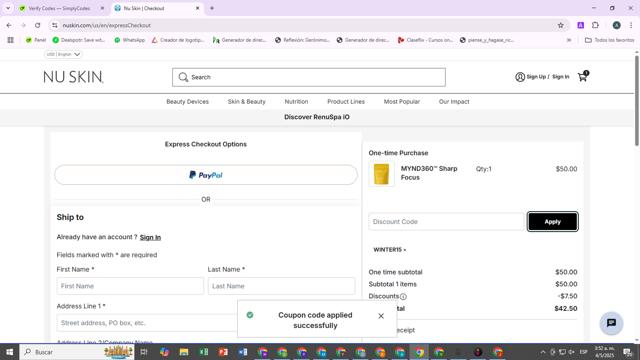This screenshot has height=360, width=640.
Task: Open Discover RenuSpa iO banner link
Action: tap(317, 117)
